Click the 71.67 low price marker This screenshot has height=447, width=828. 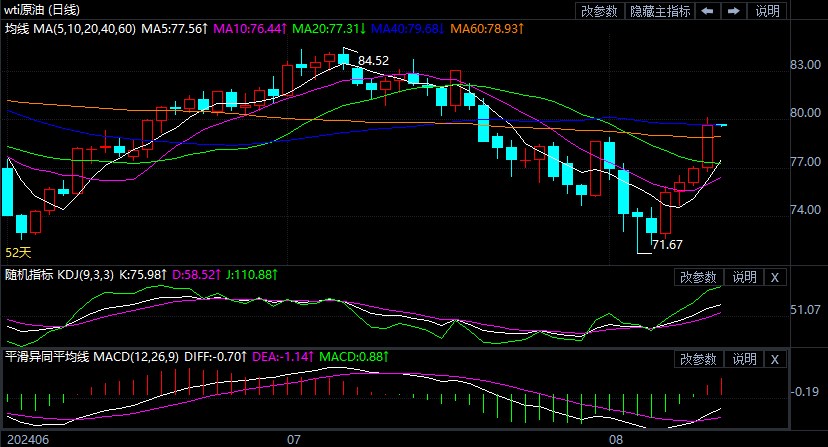pyautogui.click(x=667, y=245)
